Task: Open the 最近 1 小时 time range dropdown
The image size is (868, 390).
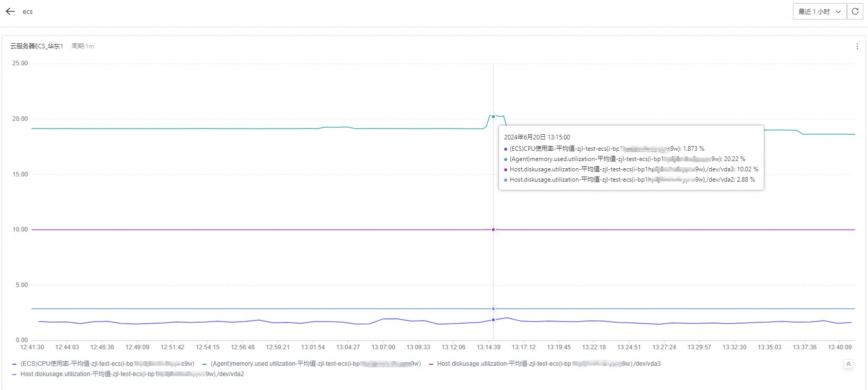Action: 820,11
